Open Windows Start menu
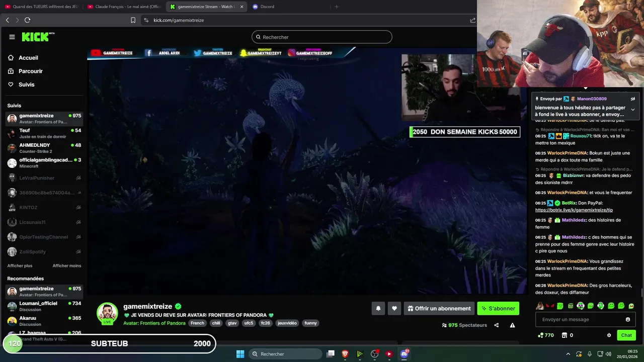 click(240, 354)
